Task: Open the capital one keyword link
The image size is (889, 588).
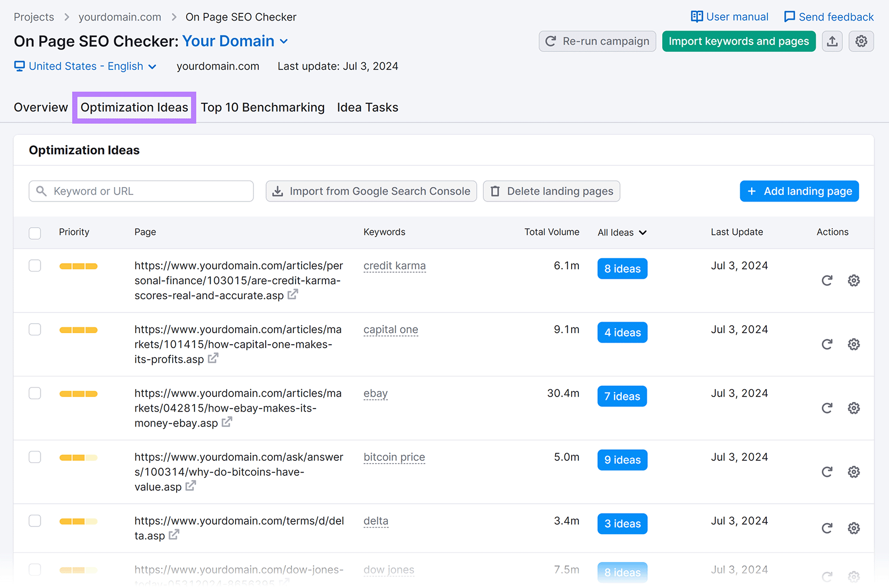Action: (x=391, y=329)
